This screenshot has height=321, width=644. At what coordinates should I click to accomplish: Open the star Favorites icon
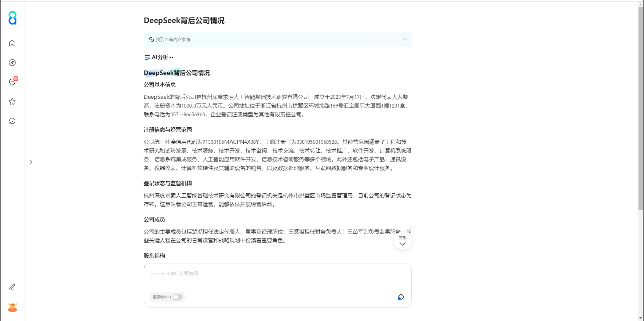coord(12,101)
